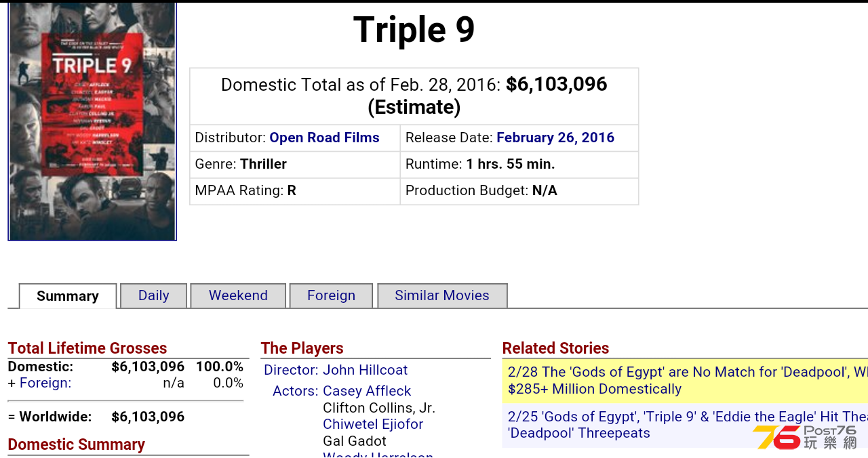This screenshot has width=868, height=458.
Task: Click the Triple 9 movie poster thumbnail
Action: tap(92, 121)
